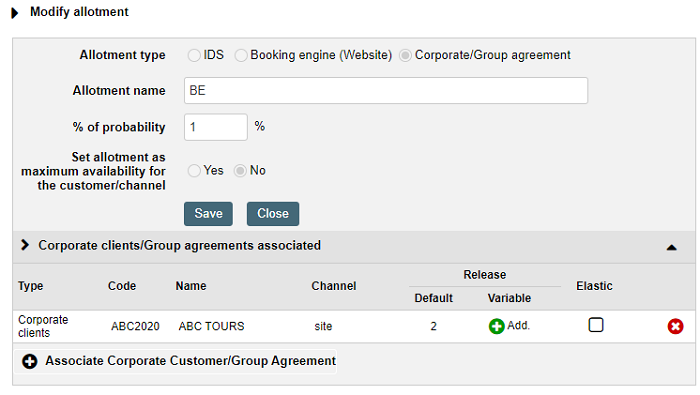Click the green plus Add variable release icon
The width and height of the screenshot is (700, 395).
tap(496, 326)
